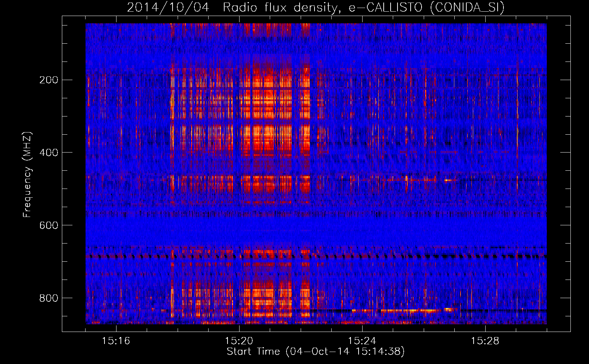Viewport: 589px width, 364px height.
Task: Click the 'e-CALLISTO (CONIDA_SI)' station label
Action: pos(427,8)
